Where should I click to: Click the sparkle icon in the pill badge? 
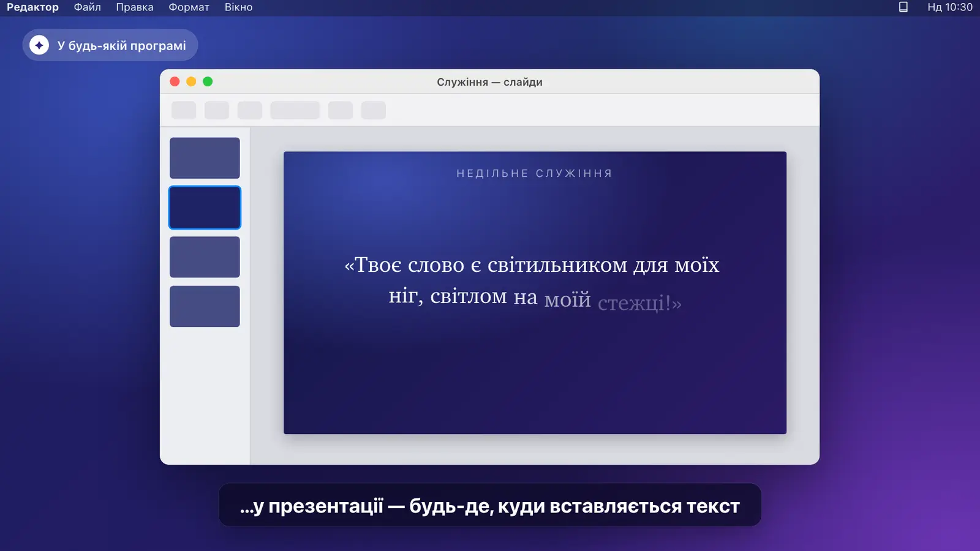pos(39,45)
